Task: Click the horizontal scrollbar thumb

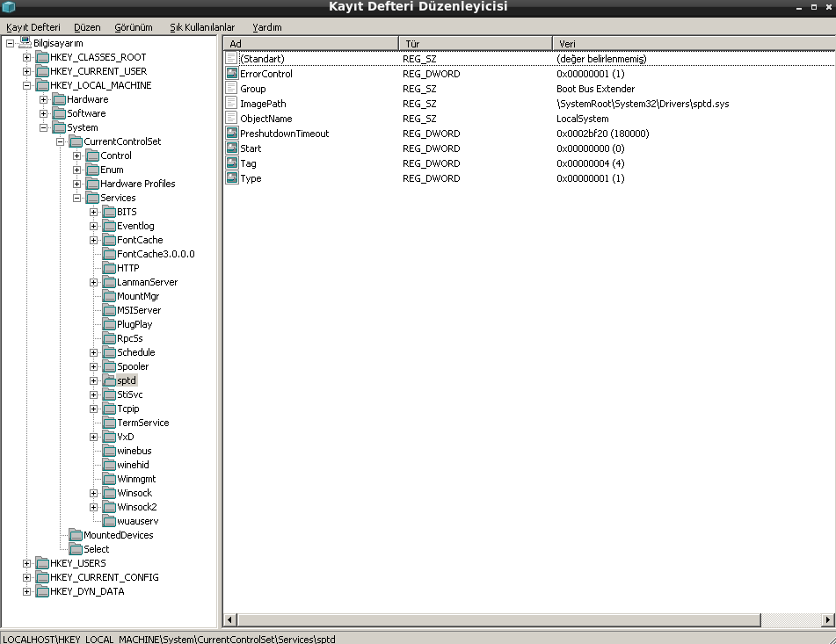Action: 498,620
